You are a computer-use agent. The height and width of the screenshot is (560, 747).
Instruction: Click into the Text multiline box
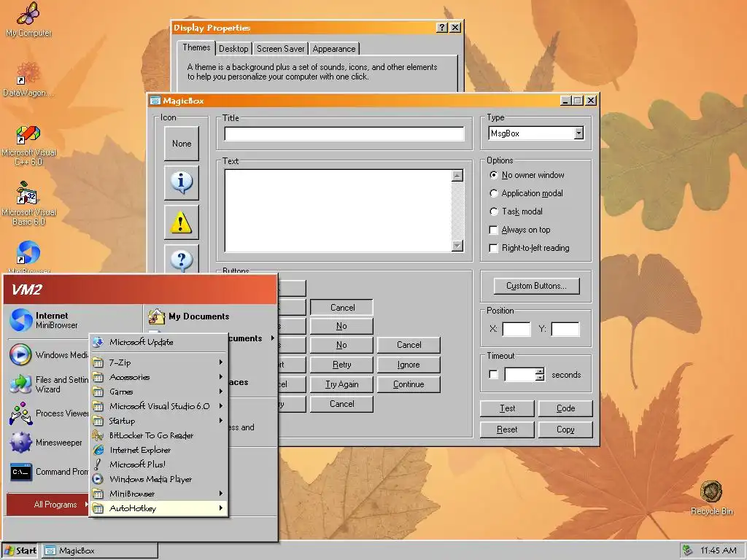pos(338,211)
